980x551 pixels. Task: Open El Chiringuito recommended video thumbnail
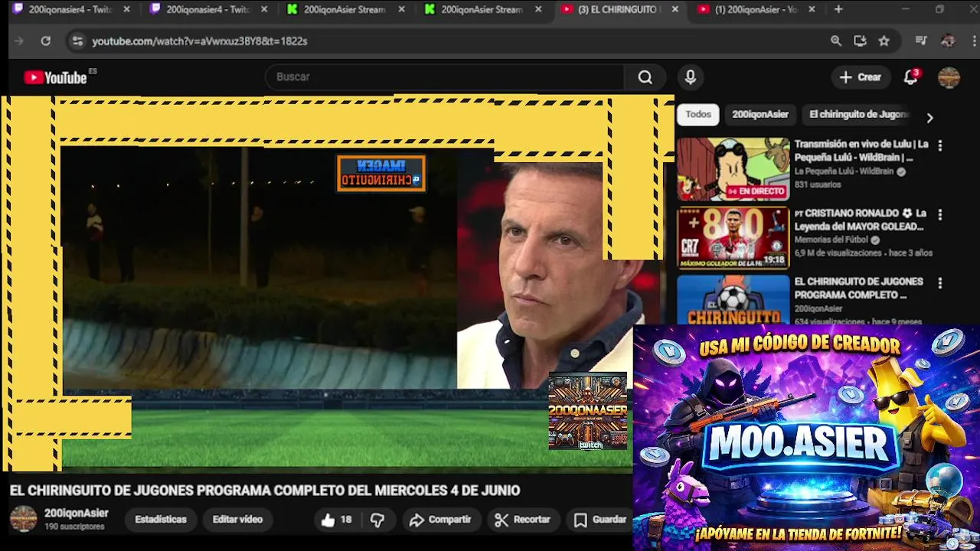click(733, 300)
